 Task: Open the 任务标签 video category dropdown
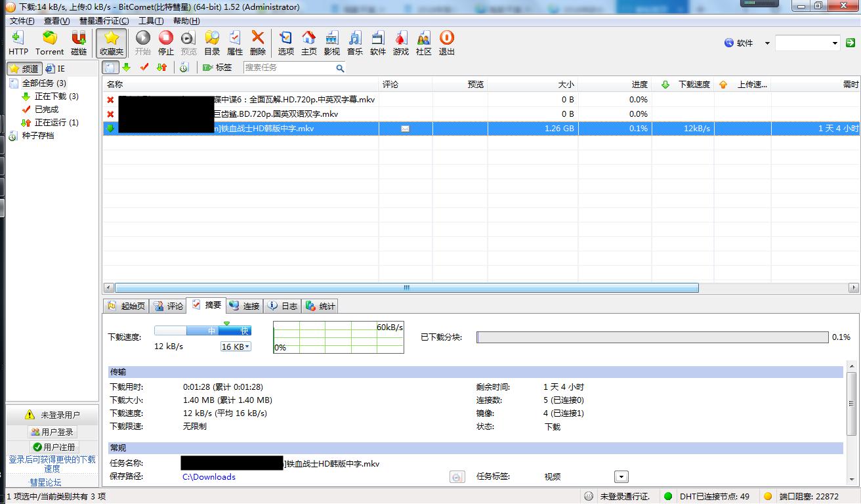619,476
